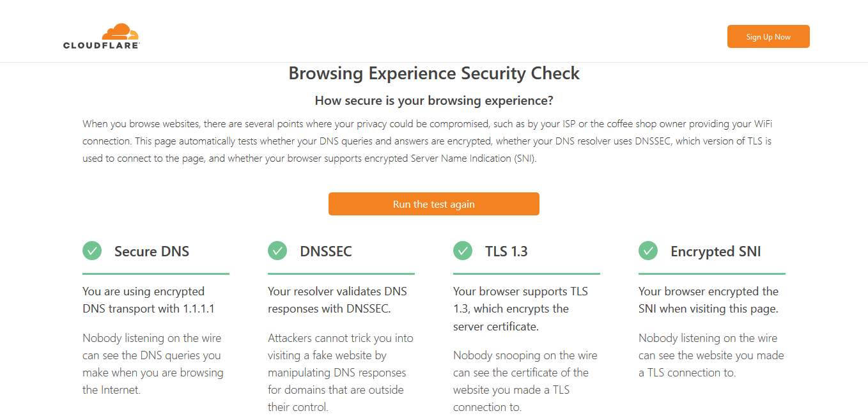This screenshot has height=418, width=868.
Task: Click the 'How secure is your browsing experience?' subtitle
Action: 434,101
